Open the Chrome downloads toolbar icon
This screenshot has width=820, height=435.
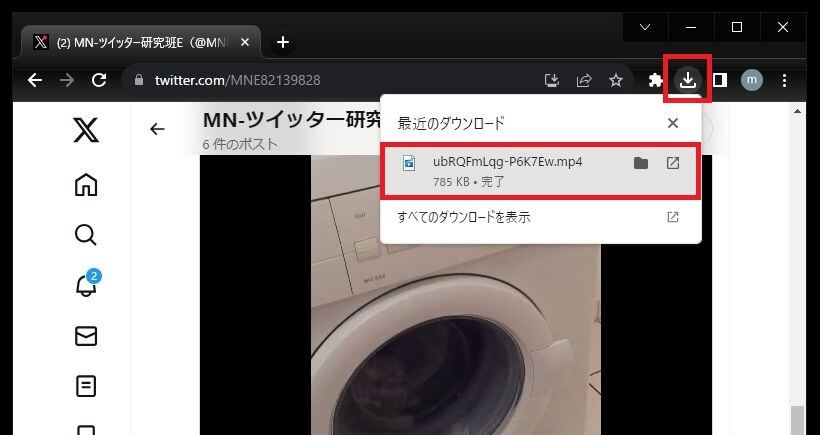688,80
